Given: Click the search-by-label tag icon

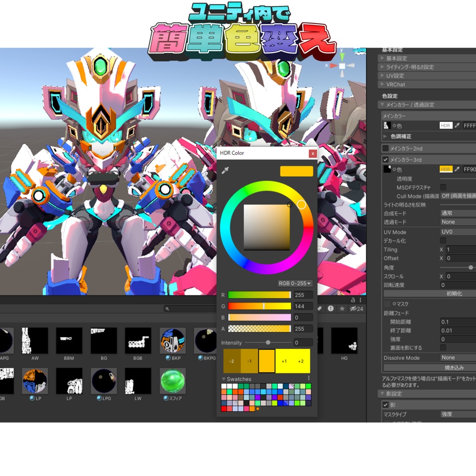Looking at the screenshot, I should click(x=320, y=309).
